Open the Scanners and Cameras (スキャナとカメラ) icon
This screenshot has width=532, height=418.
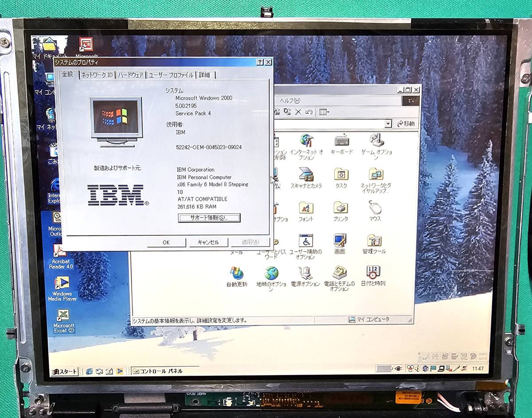pos(306,174)
